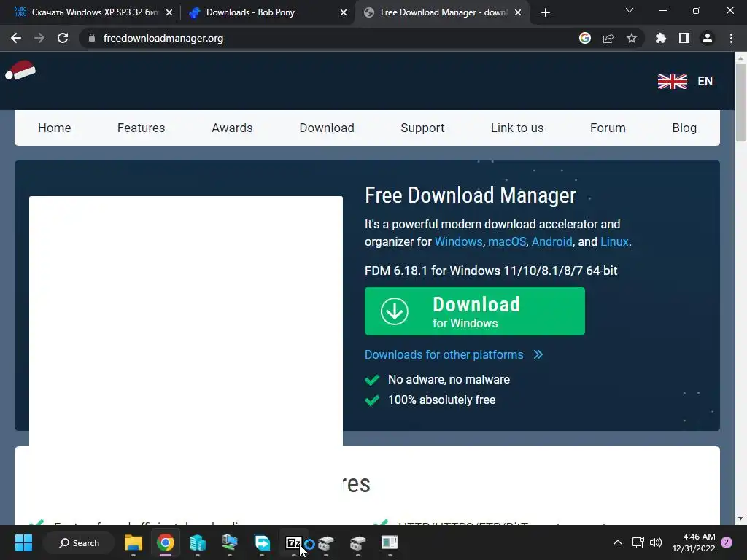Open the Extensions puzzle-piece menu
This screenshot has height=560, width=747.
pyautogui.click(x=661, y=38)
